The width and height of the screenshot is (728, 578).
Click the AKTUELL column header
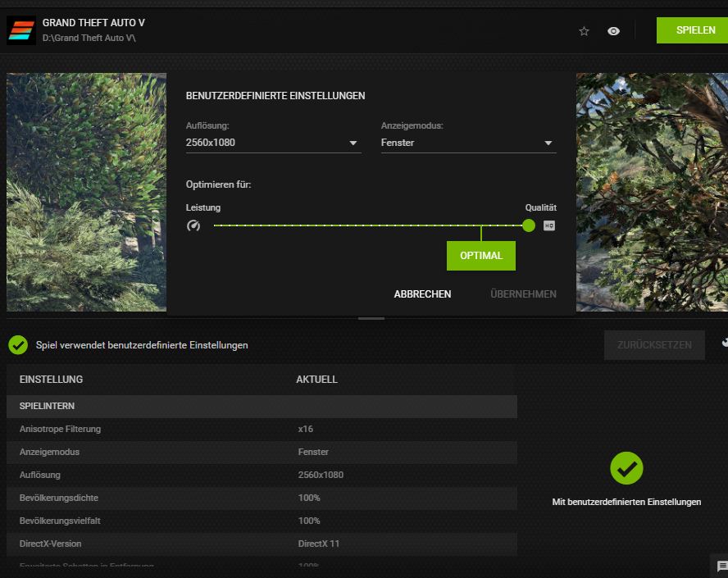tap(316, 380)
